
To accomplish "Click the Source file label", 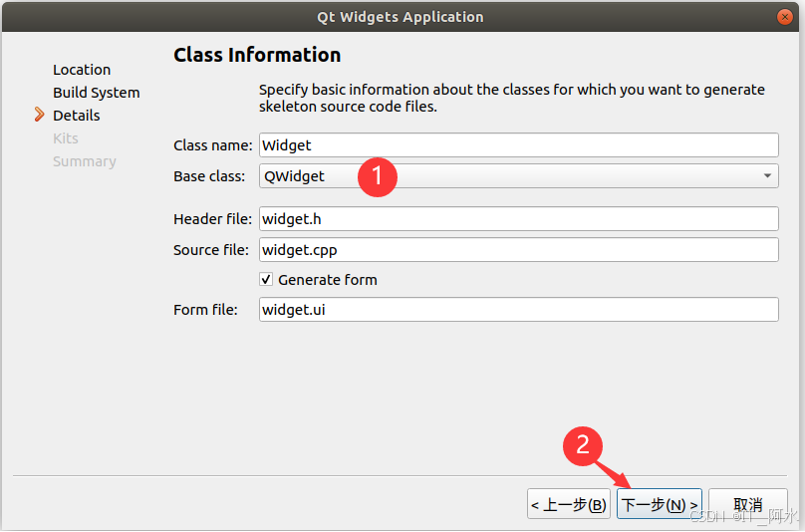I will [x=211, y=250].
